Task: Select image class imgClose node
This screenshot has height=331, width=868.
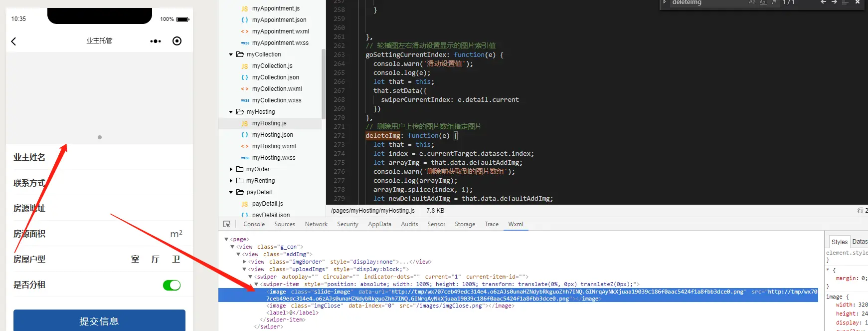Action: coord(390,306)
